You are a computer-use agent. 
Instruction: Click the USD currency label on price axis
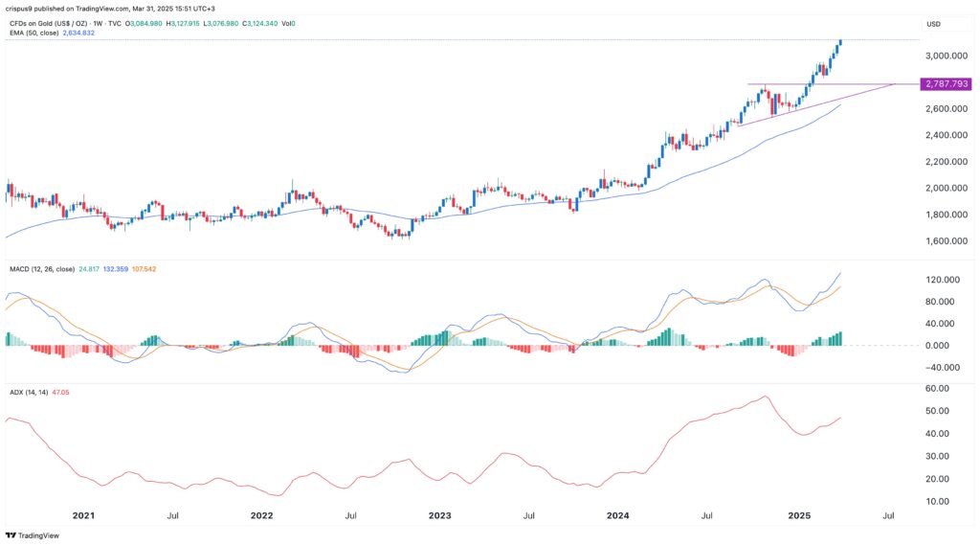pos(935,23)
